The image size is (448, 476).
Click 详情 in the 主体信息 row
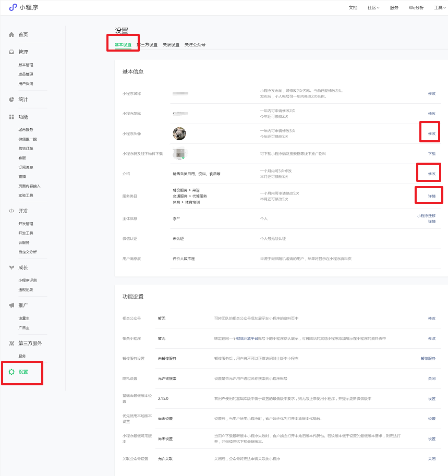432,222
